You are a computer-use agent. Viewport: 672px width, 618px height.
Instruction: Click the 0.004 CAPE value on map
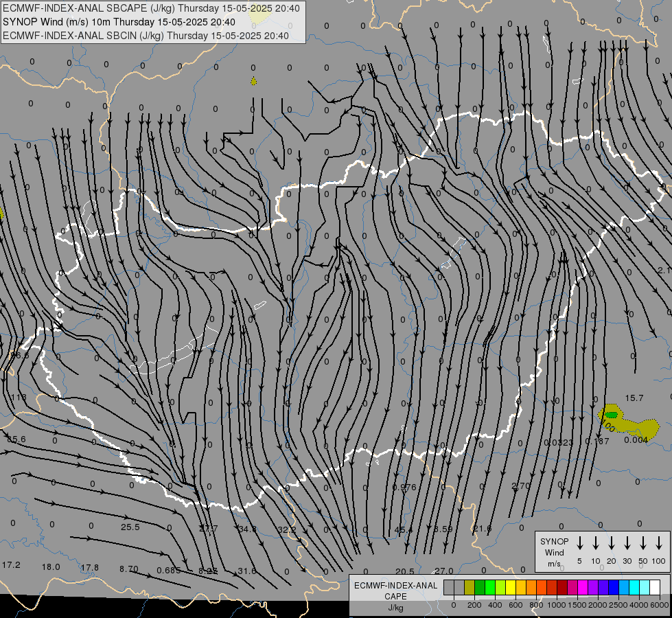636,440
